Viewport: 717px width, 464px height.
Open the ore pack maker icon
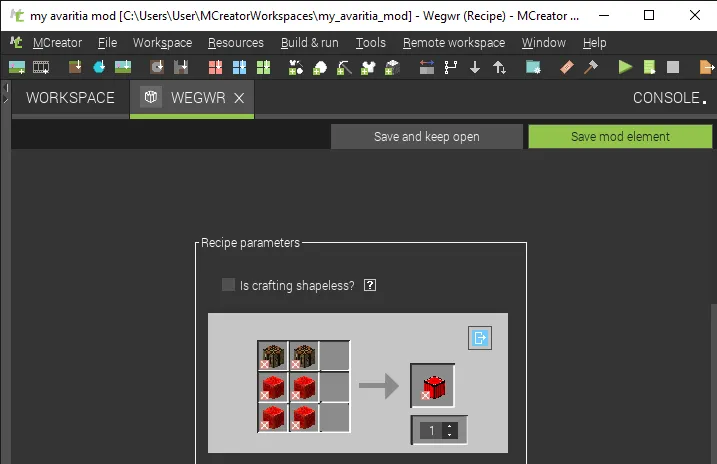[x=320, y=68]
